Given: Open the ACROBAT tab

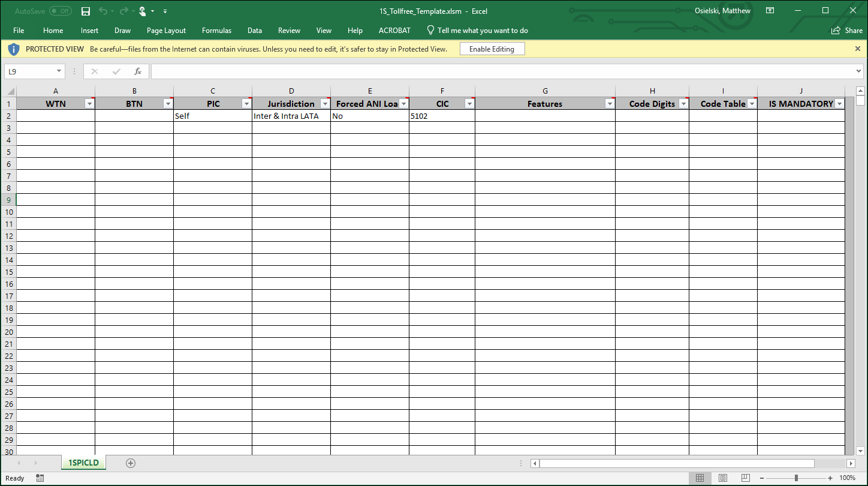Looking at the screenshot, I should pos(395,31).
